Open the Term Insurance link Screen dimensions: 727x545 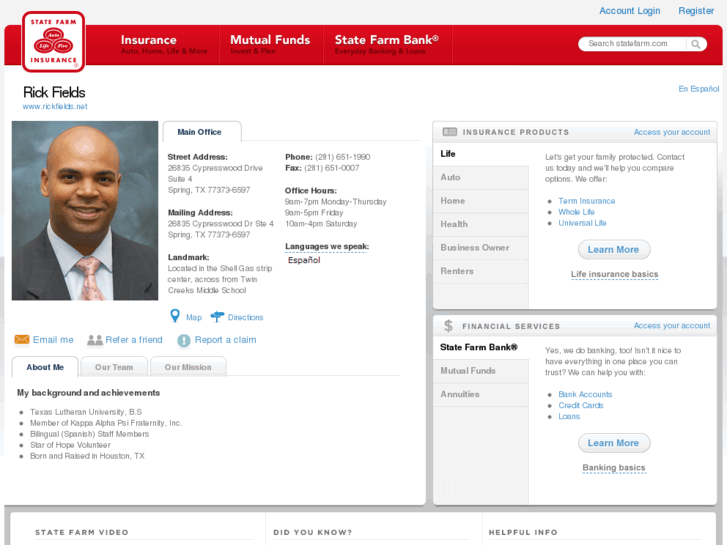point(587,201)
